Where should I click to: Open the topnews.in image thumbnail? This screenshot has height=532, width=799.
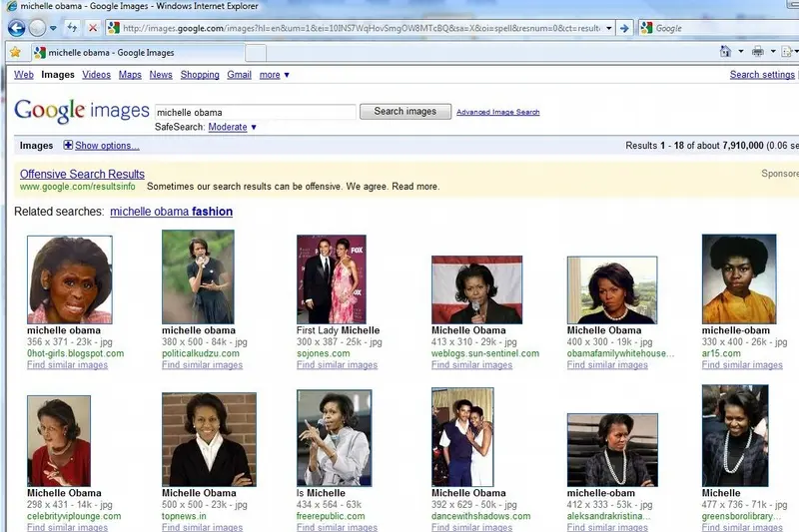tap(209, 439)
